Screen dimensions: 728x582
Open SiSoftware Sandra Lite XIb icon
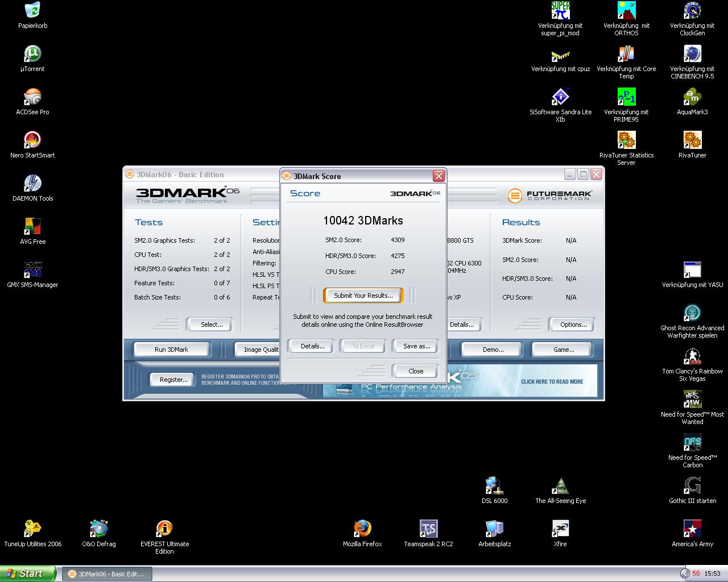560,97
